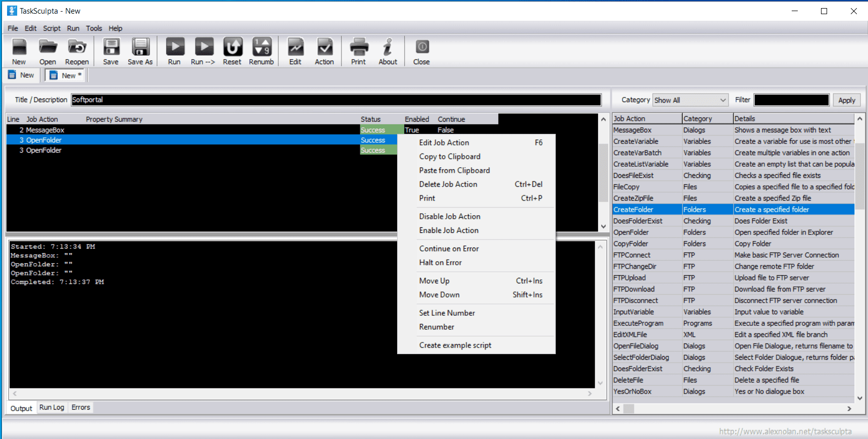Select FileCopy in the action list
Image resolution: width=868 pixels, height=439 pixels.
click(x=734, y=187)
